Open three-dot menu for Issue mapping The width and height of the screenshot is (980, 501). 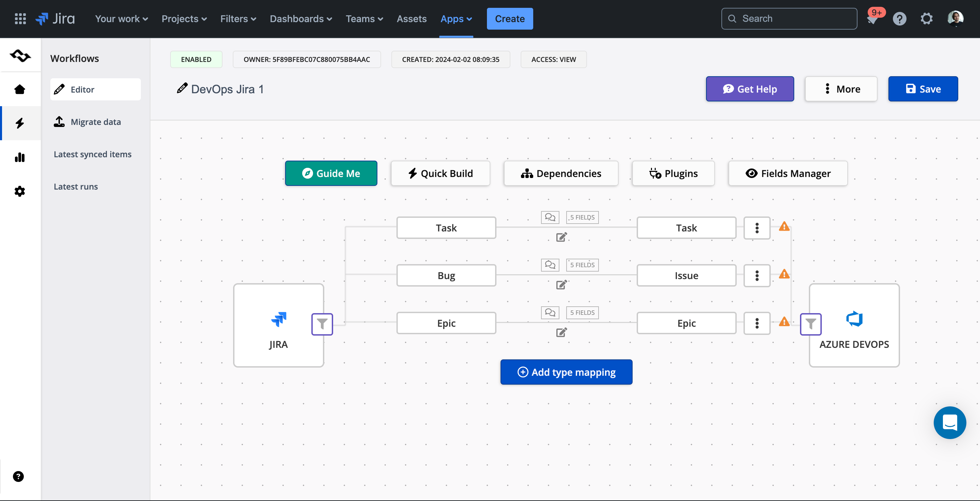[x=757, y=275]
